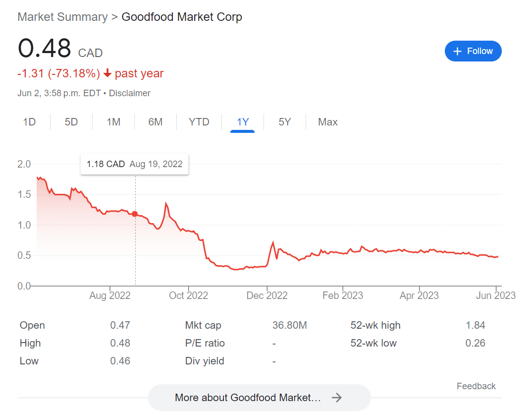Open the 5Y chart range
Image resolution: width=532 pixels, height=411 pixels.
pos(284,122)
